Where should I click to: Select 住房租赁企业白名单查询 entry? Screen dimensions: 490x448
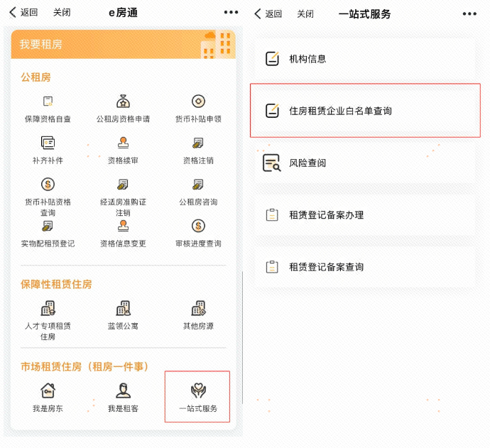365,111
